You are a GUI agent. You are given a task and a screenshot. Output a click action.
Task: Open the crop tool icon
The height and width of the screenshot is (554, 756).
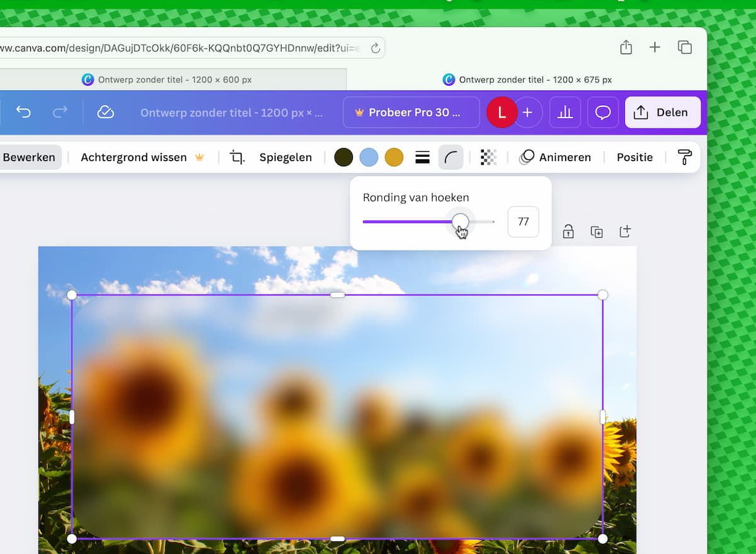point(238,157)
